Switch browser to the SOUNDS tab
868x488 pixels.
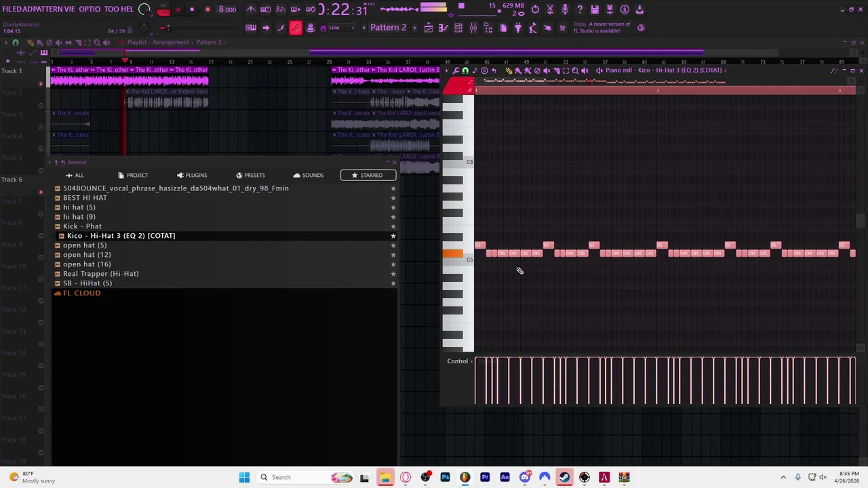point(309,175)
